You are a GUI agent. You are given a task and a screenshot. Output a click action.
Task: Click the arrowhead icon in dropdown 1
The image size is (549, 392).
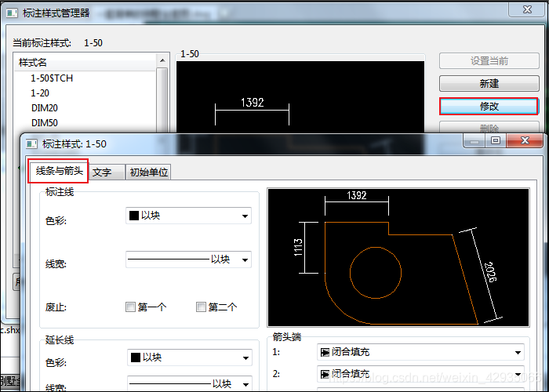(325, 352)
